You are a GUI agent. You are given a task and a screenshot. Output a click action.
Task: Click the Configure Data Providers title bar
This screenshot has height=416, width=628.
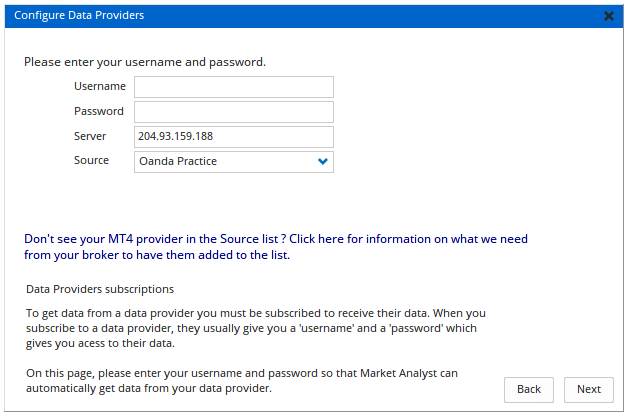300,15
